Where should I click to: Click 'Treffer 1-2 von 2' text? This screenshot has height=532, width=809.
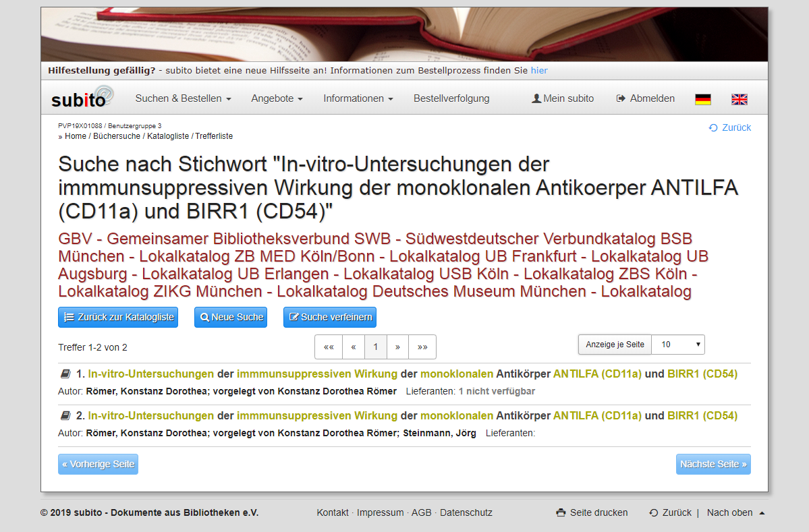pos(93,347)
